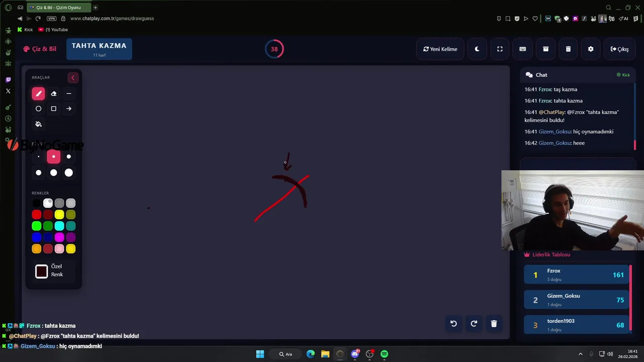This screenshot has height=362, width=644.
Task: Toggle the browser VPN badge
Action: [x=51, y=19]
